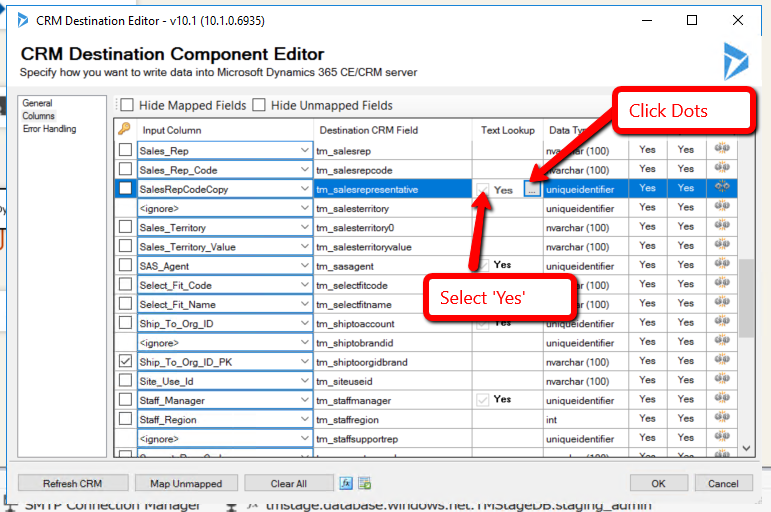Open field settings icon in the tm_siteuseid row
The image size is (771, 512).
click(x=722, y=378)
